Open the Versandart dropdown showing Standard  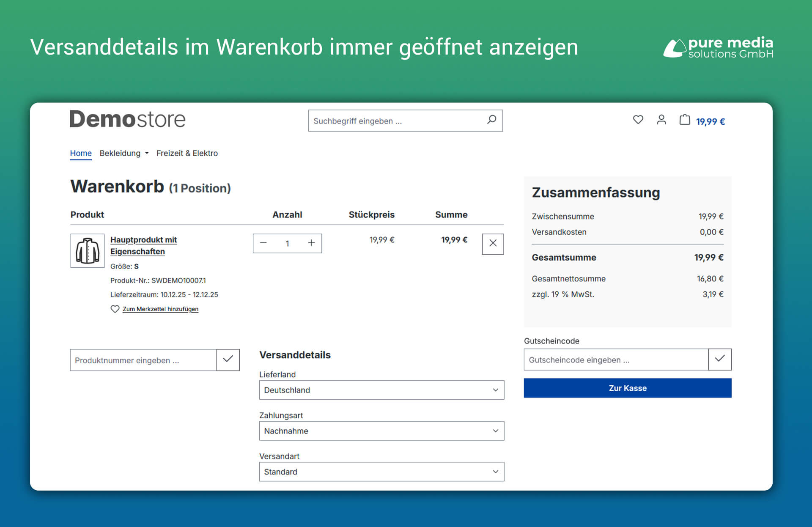point(381,472)
